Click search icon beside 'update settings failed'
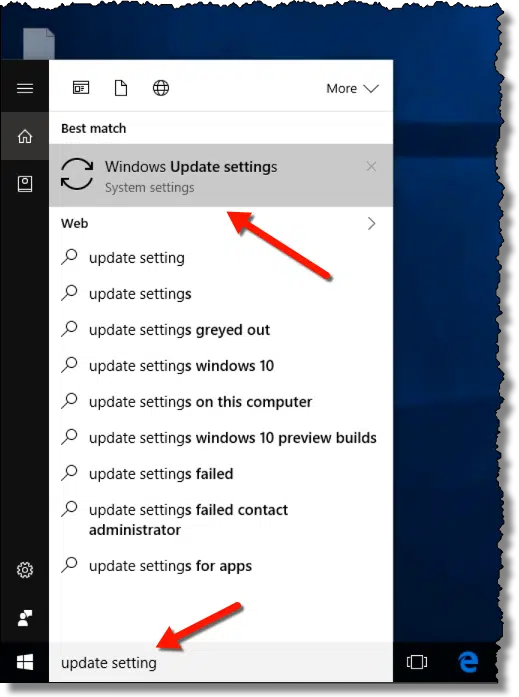This screenshot has width=519, height=697. 70,473
